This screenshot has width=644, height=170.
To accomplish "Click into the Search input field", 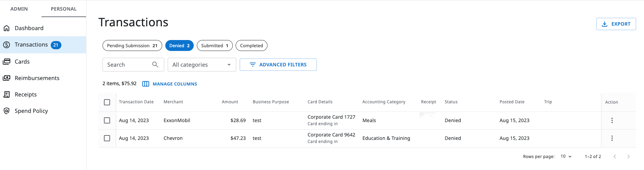I will click(128, 65).
